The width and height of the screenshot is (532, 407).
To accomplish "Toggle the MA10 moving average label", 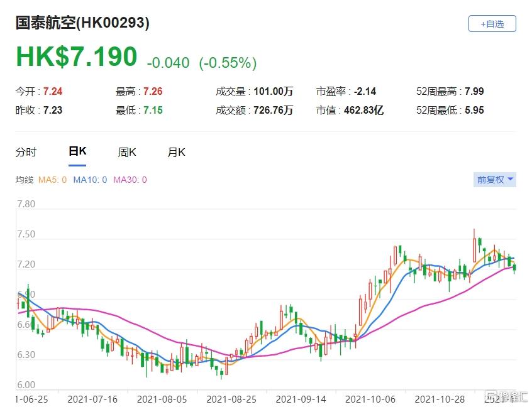I will (x=90, y=180).
